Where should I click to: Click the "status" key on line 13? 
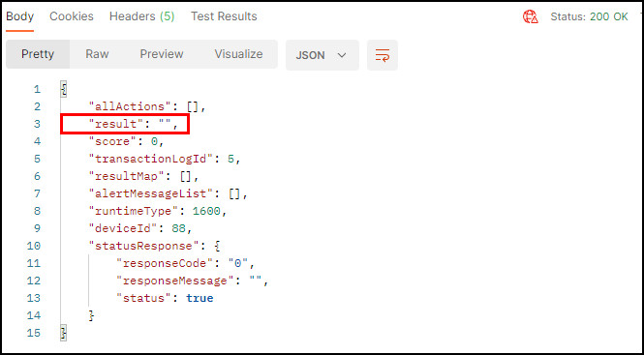click(143, 298)
